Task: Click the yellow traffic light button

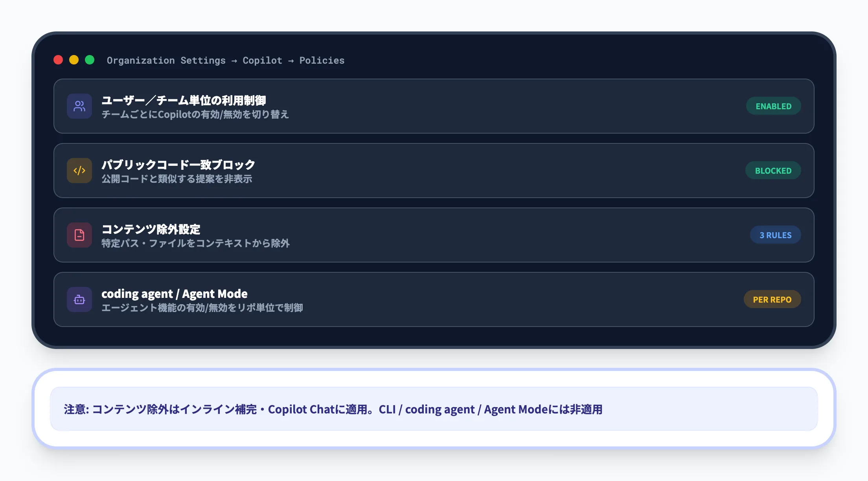Action: [75, 60]
